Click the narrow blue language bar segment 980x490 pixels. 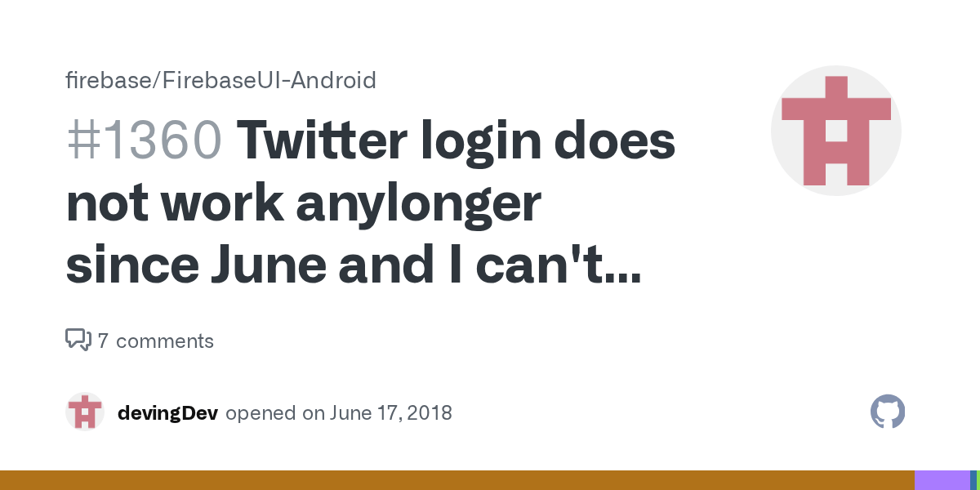point(972,480)
